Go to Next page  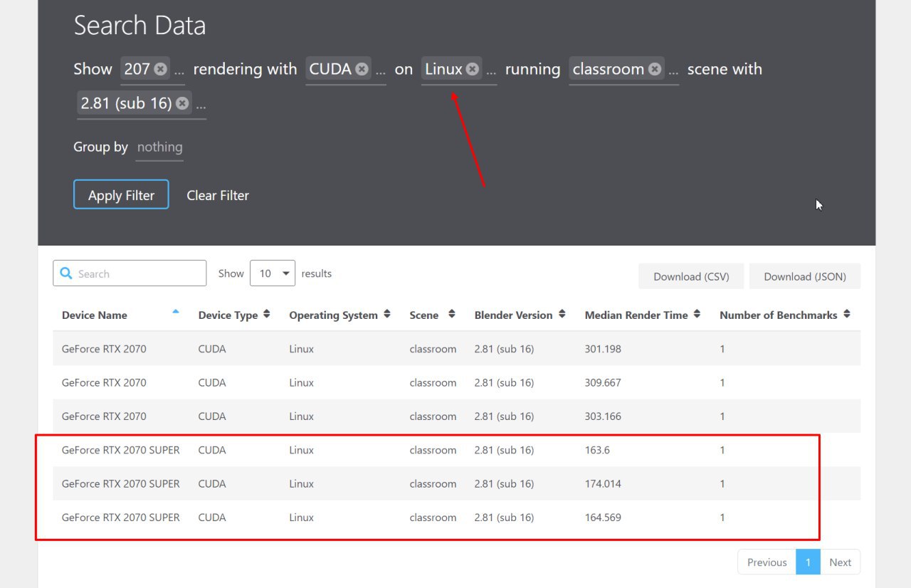pyautogui.click(x=840, y=562)
